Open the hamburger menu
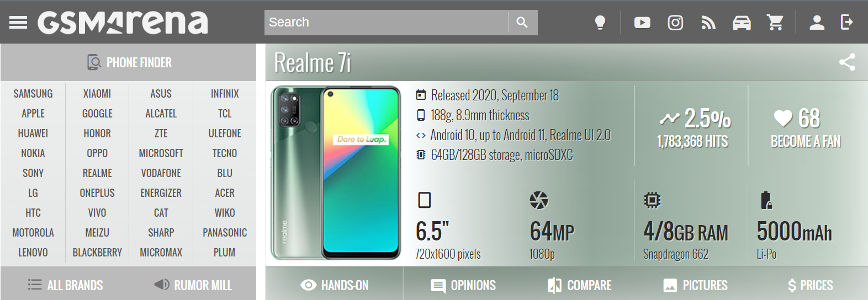The width and height of the screenshot is (868, 300). (18, 22)
